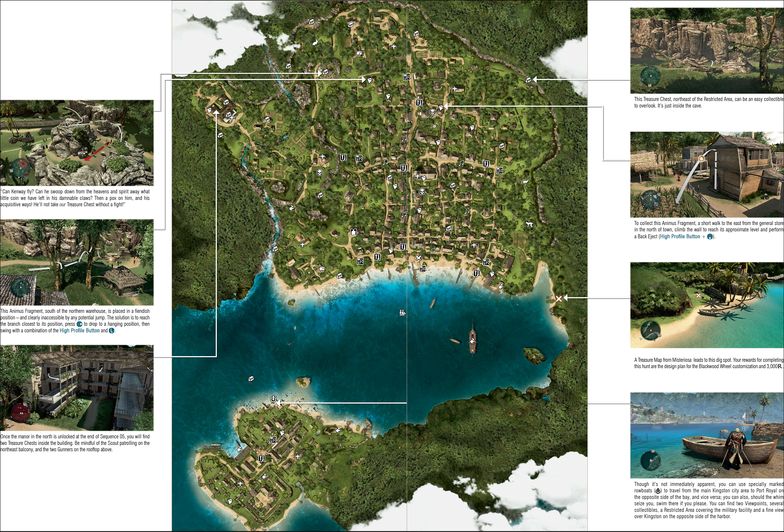This screenshot has width=784, height=532.
Task: Select the treasure chest inside the rocky ring
Action: [x=325, y=72]
